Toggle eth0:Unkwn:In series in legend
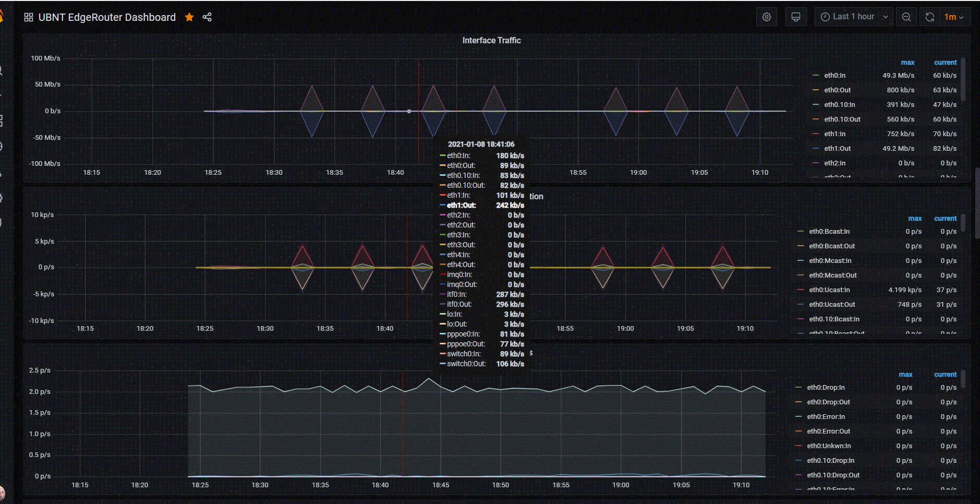This screenshot has height=504, width=980. 829,446
